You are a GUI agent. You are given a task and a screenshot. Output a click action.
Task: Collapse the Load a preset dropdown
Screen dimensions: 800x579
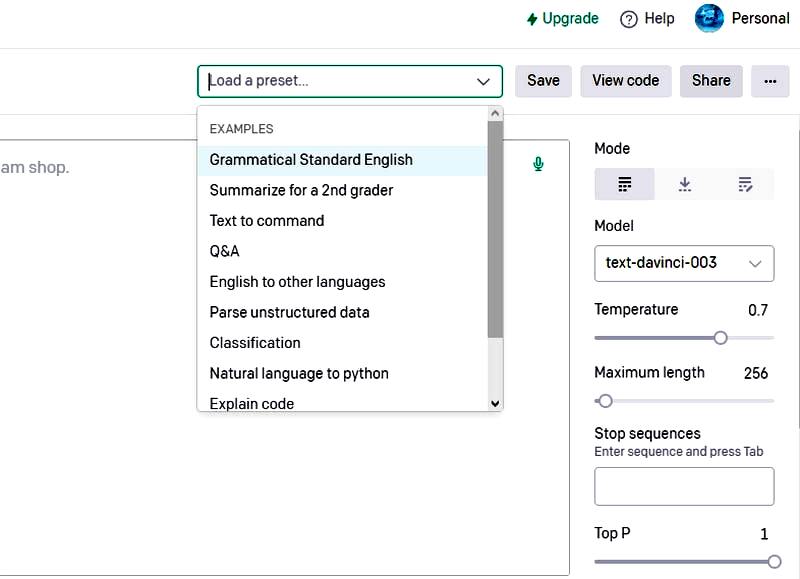(x=484, y=81)
